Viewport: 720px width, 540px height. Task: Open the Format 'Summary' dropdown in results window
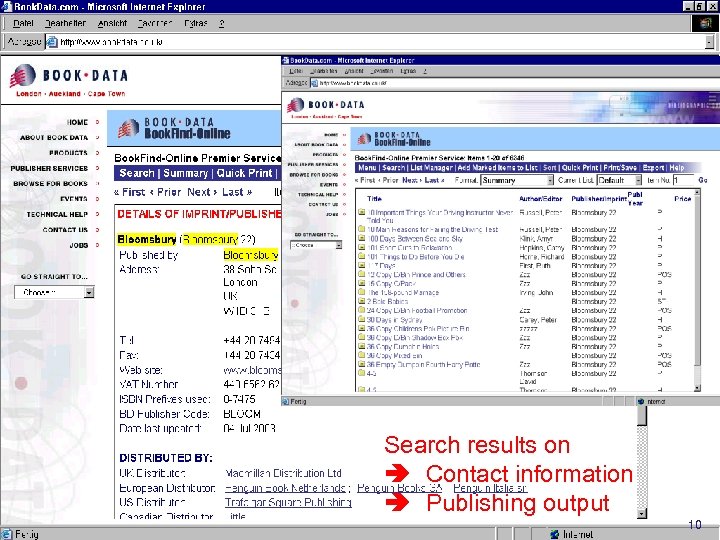pos(517,180)
